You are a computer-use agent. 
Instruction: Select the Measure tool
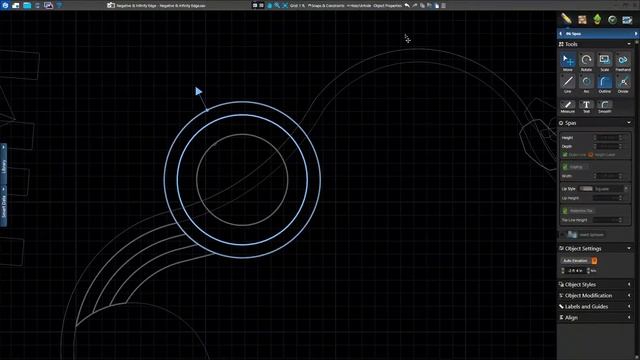click(x=568, y=106)
